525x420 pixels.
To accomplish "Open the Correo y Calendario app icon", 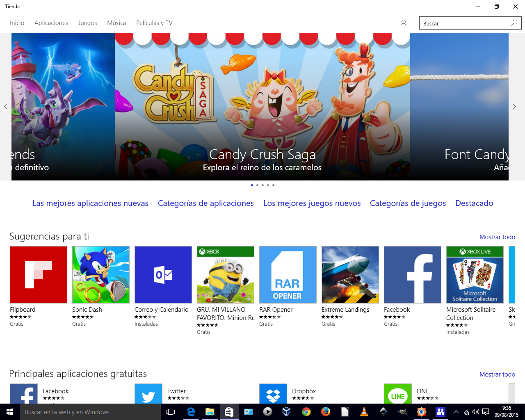I will (163, 275).
